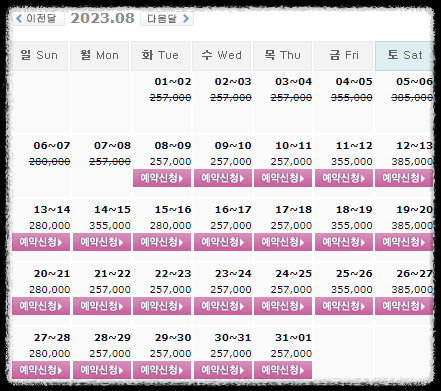
Task: Click 예약신청 for 23~24
Action: (x=223, y=306)
